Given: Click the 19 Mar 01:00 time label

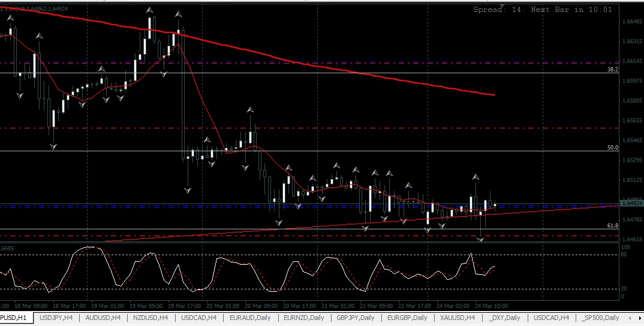Looking at the screenshot, I should click(107, 306).
